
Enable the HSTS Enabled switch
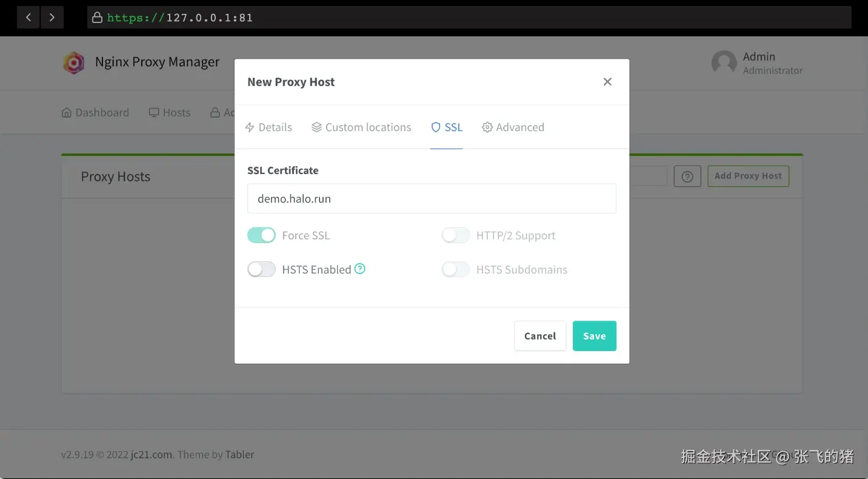[x=261, y=269]
